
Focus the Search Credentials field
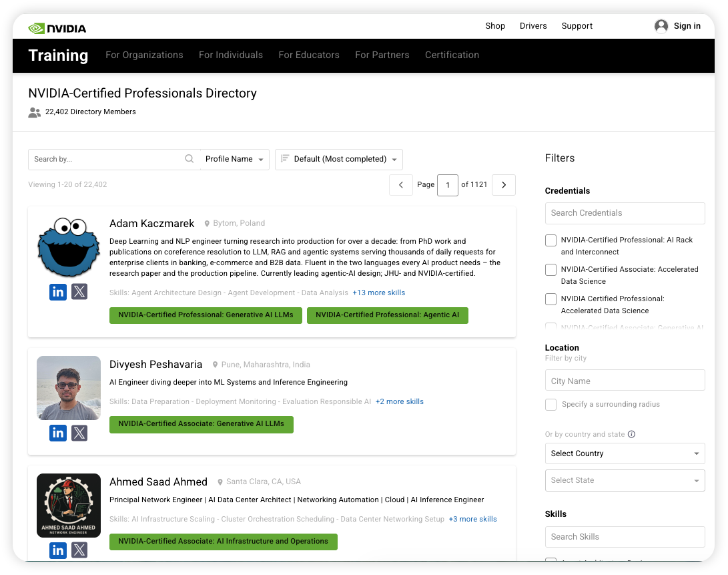625,213
